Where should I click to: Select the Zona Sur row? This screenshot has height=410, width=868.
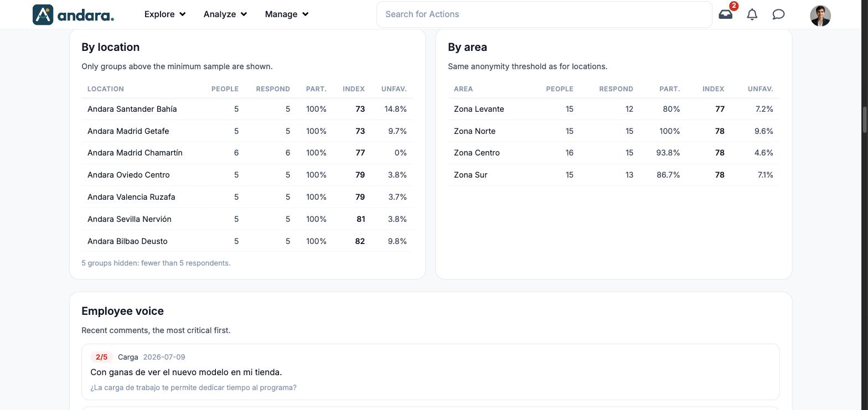pos(613,175)
